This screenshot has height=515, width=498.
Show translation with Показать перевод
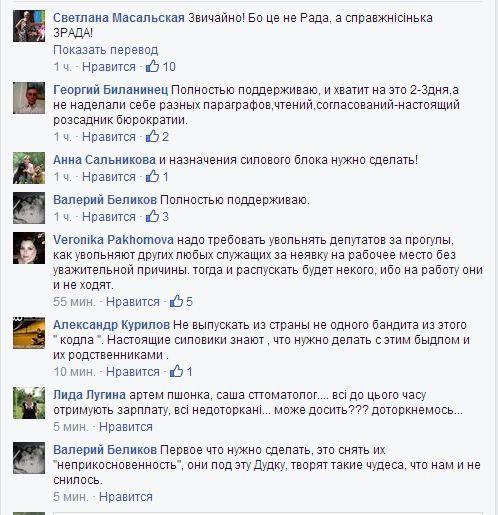(105, 50)
